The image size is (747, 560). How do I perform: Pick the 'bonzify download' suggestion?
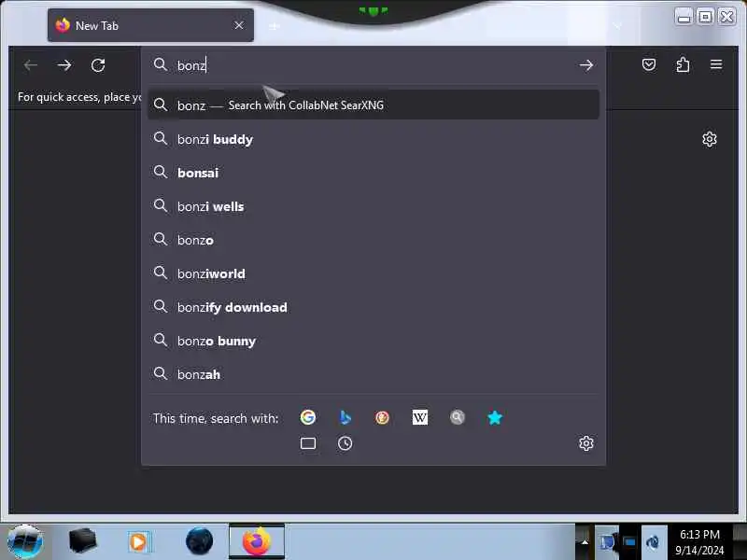click(x=373, y=307)
